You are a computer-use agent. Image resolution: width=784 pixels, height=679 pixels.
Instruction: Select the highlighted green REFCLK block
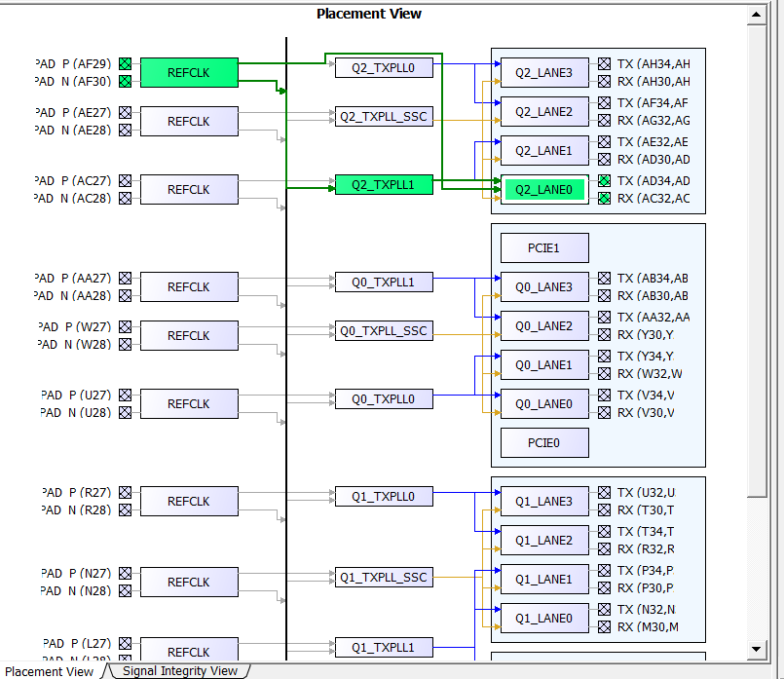coord(189,72)
